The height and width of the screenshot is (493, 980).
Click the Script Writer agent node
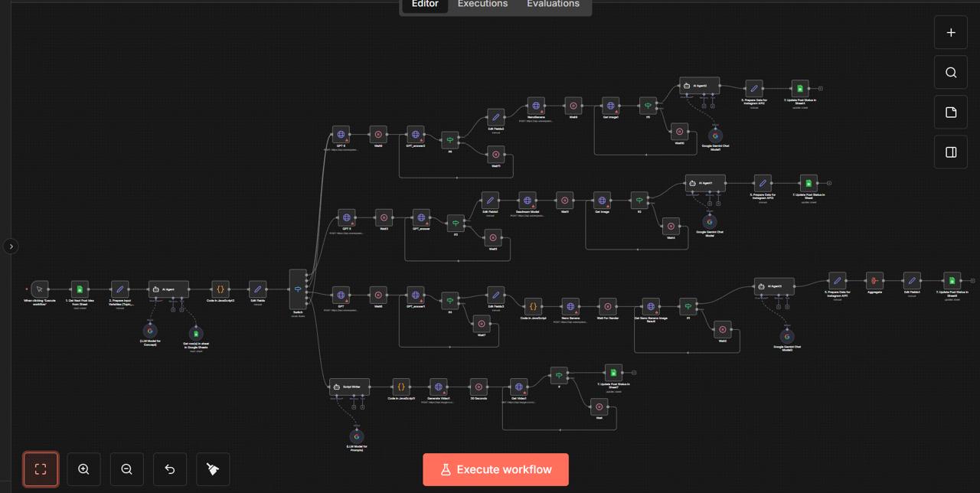(x=350, y=387)
